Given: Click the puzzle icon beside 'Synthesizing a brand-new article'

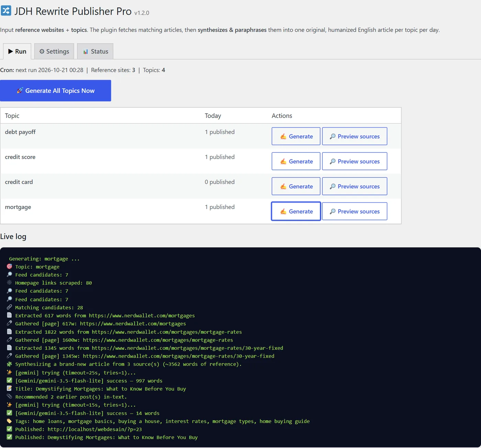Looking at the screenshot, I should pos(9,364).
